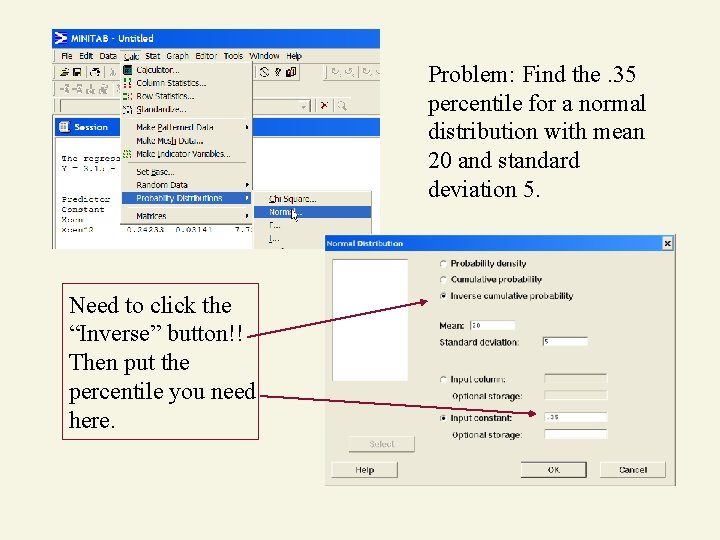Click Optional storage field under Input constant
This screenshot has width=720, height=540.
(x=576, y=434)
